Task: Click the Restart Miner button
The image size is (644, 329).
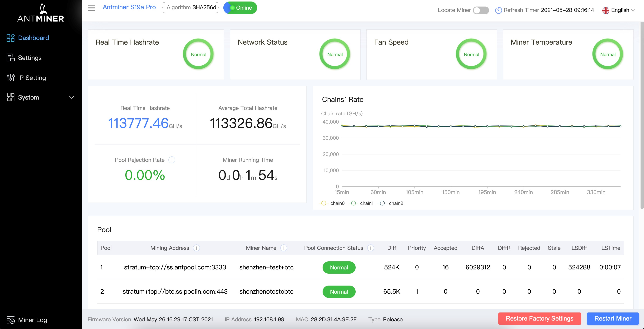Action: point(613,318)
